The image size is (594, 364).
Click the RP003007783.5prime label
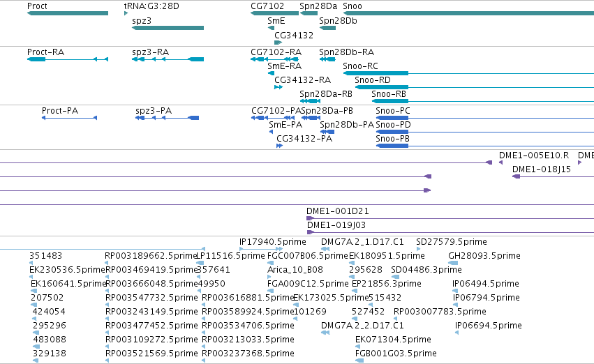[x=440, y=312]
